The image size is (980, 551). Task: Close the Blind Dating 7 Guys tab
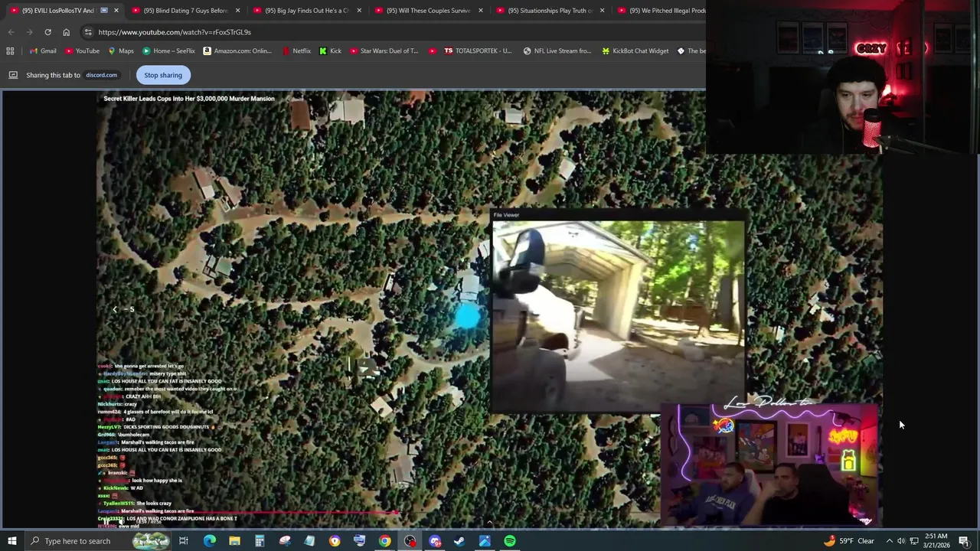[237, 11]
